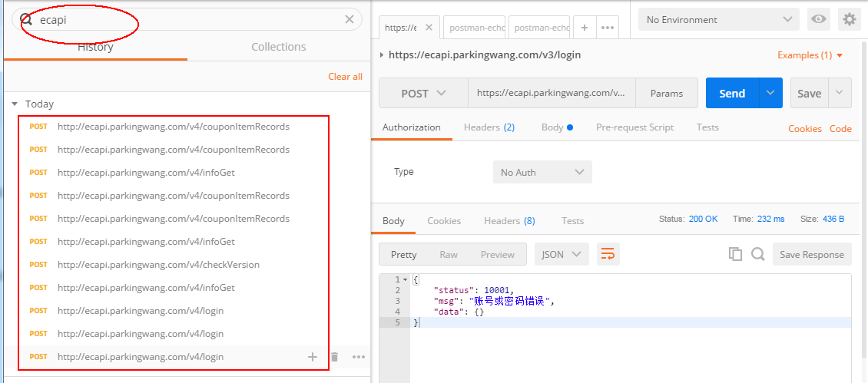This screenshot has width=868, height=383.
Task: Expand the request name details triangle
Action: click(x=382, y=54)
